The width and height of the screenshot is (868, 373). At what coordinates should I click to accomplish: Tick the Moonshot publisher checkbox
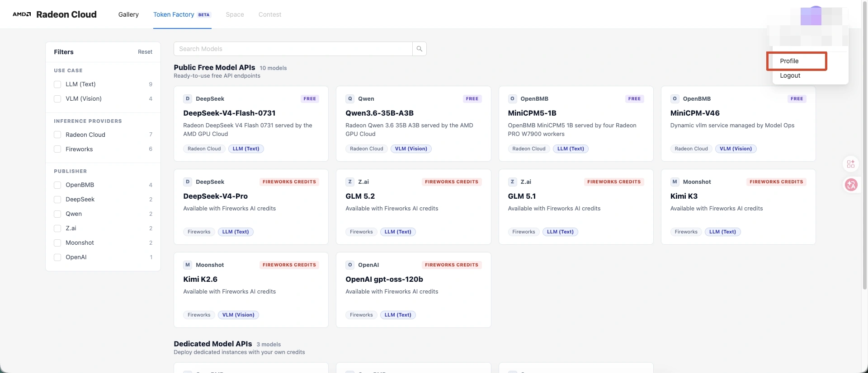click(x=57, y=242)
